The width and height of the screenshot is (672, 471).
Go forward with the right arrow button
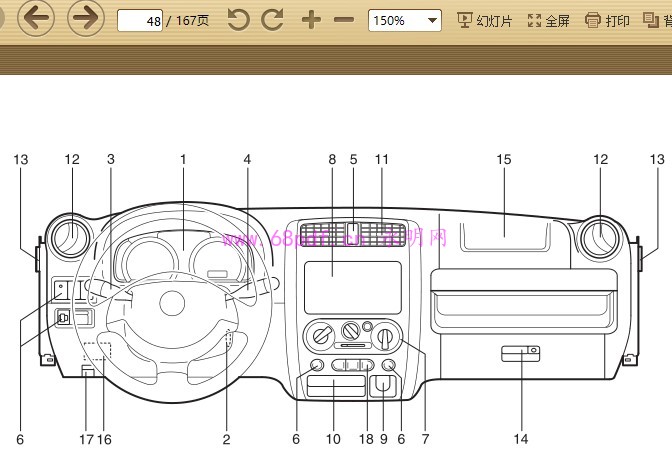87,18
